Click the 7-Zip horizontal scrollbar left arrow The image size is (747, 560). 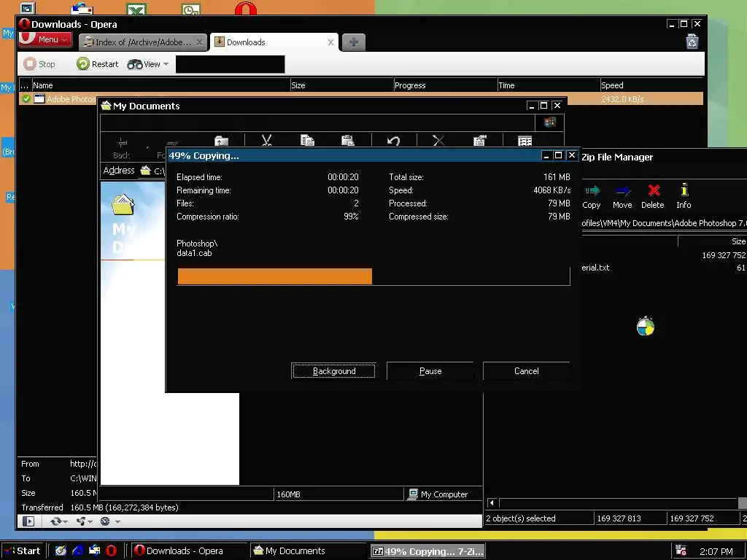pos(492,502)
